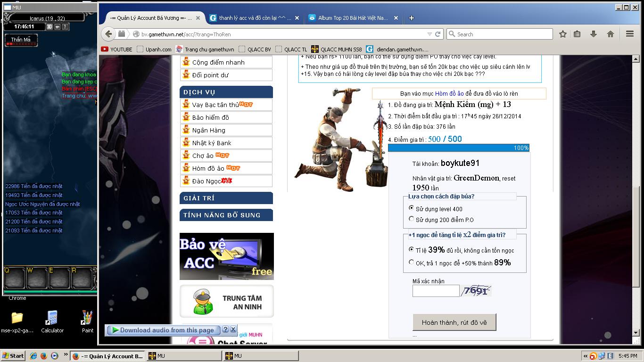Expand the GIẢI TRÍ section header
The image size is (644, 362).
(226, 198)
